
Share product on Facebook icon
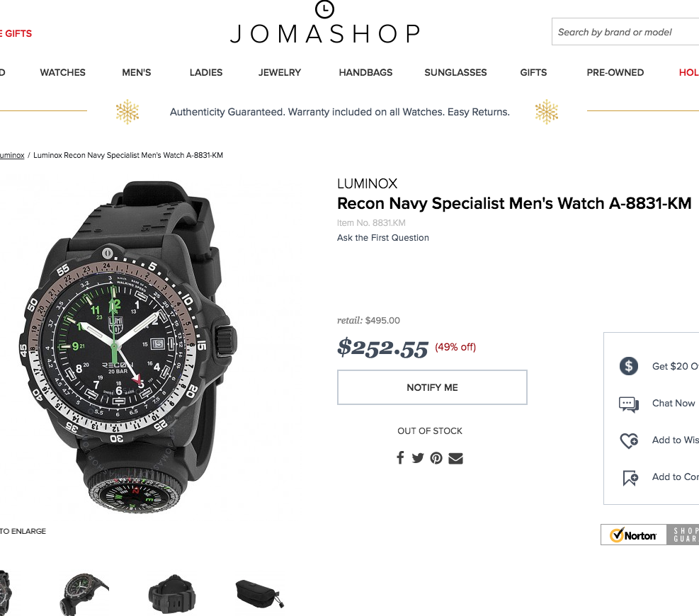[400, 458]
